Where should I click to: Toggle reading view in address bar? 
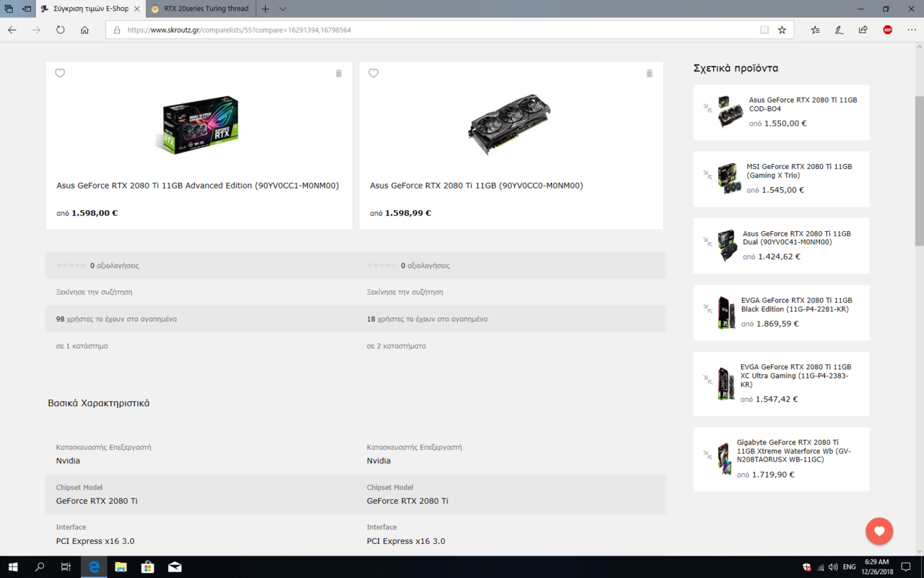click(x=764, y=30)
